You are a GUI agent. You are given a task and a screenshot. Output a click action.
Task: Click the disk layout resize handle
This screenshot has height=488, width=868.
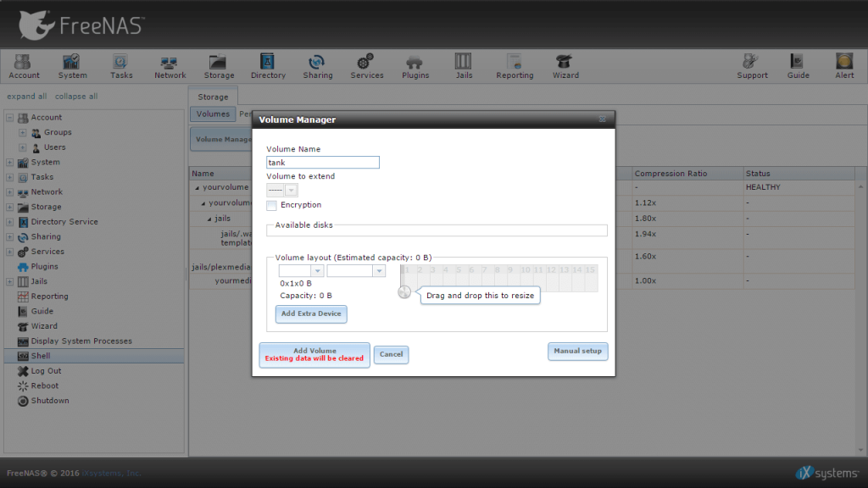[404, 292]
